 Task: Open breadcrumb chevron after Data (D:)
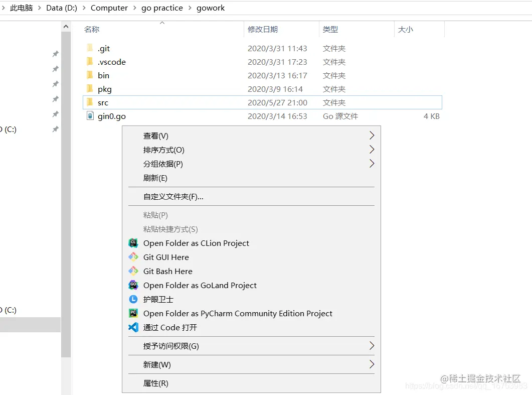point(84,8)
